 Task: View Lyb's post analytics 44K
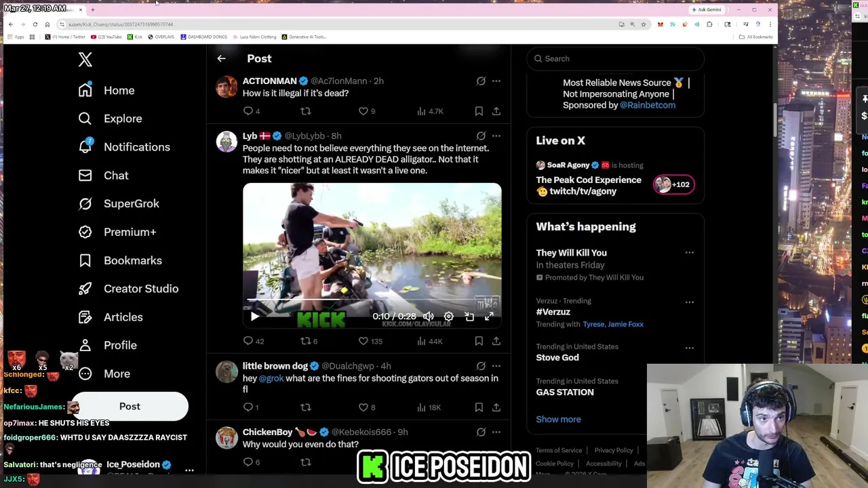(429, 342)
